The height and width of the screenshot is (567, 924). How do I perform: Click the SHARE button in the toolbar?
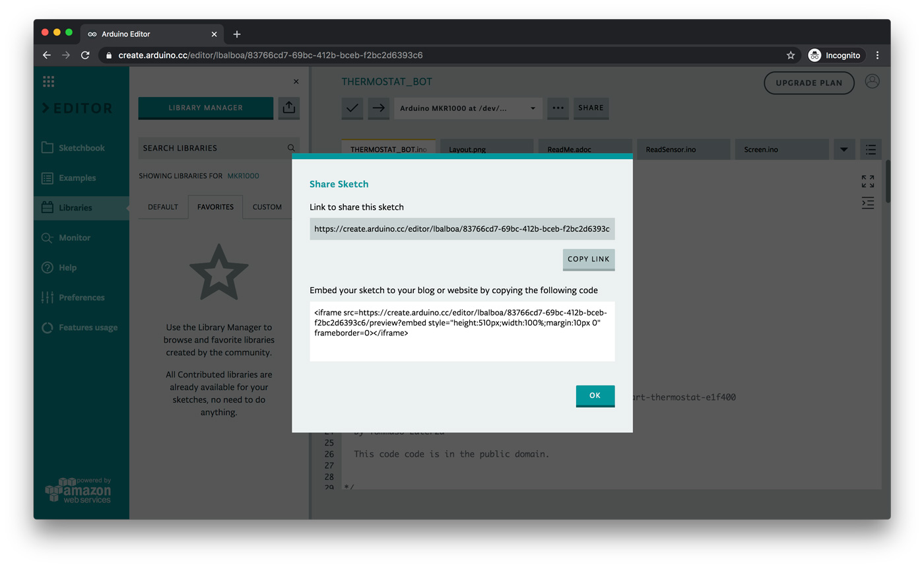(591, 108)
